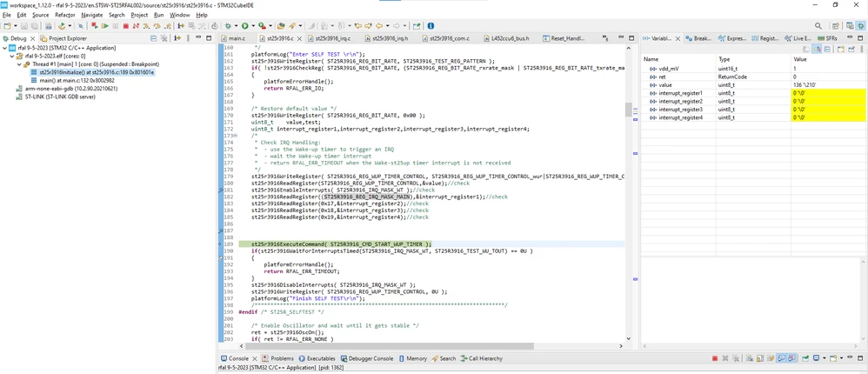868x374 pixels.
Task: Open the New file dropdown arrow
Action: (15, 25)
